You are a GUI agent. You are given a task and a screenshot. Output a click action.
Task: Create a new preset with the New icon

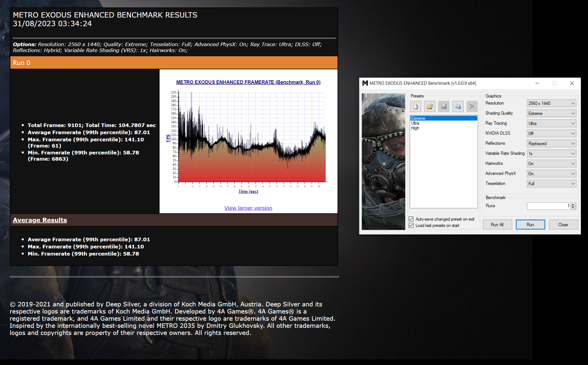tap(415, 106)
